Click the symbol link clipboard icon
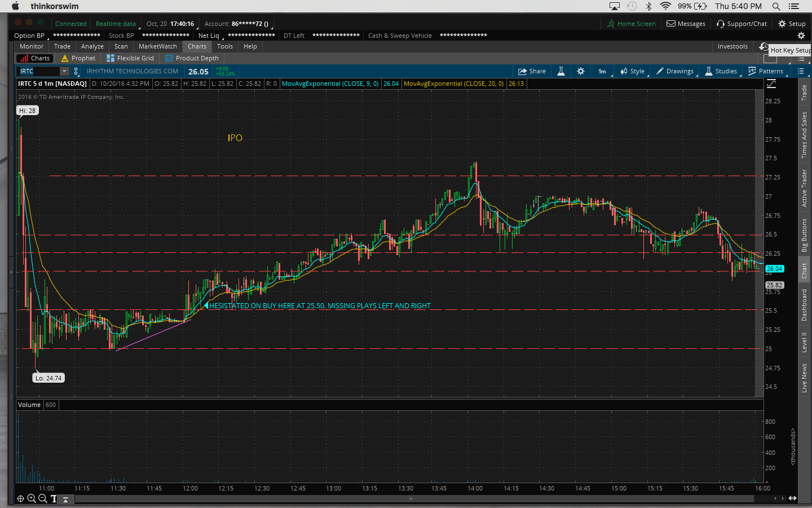Viewport: 812px width, 508px height. [x=76, y=71]
